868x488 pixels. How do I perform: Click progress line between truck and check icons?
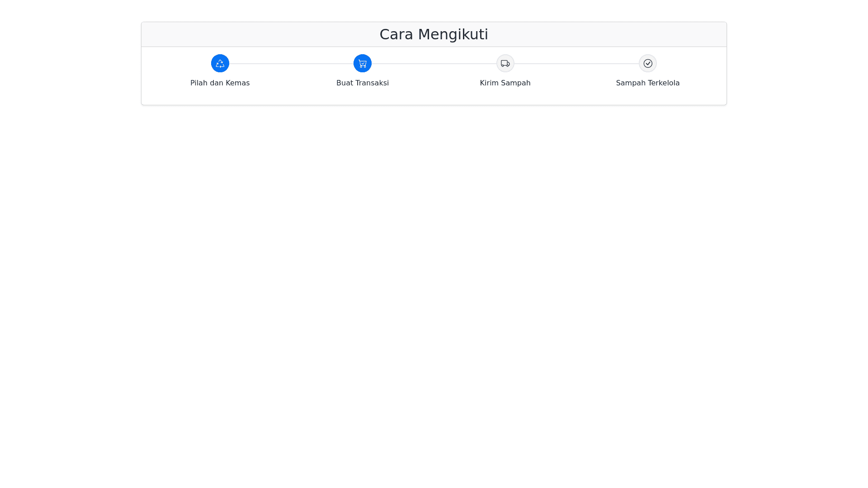(x=576, y=64)
